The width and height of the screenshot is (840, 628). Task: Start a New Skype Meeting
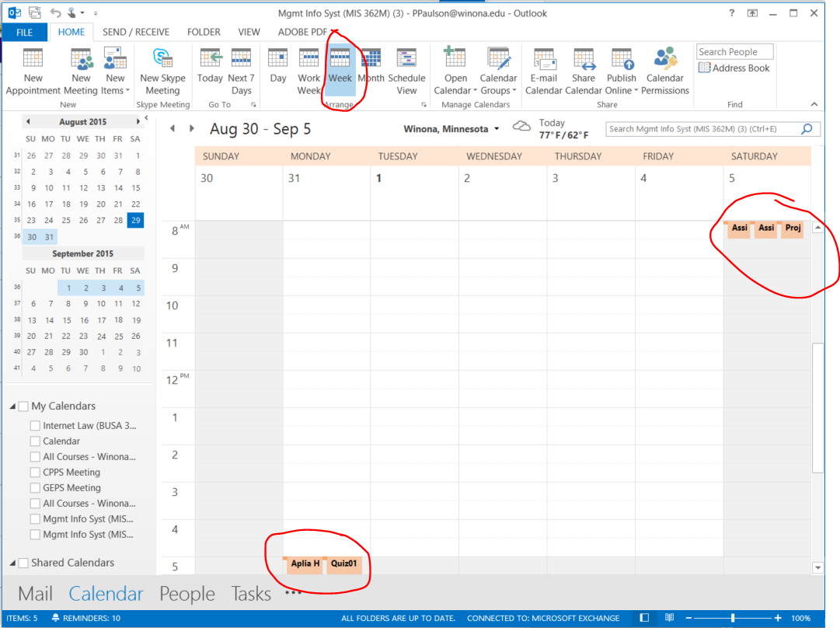[163, 72]
